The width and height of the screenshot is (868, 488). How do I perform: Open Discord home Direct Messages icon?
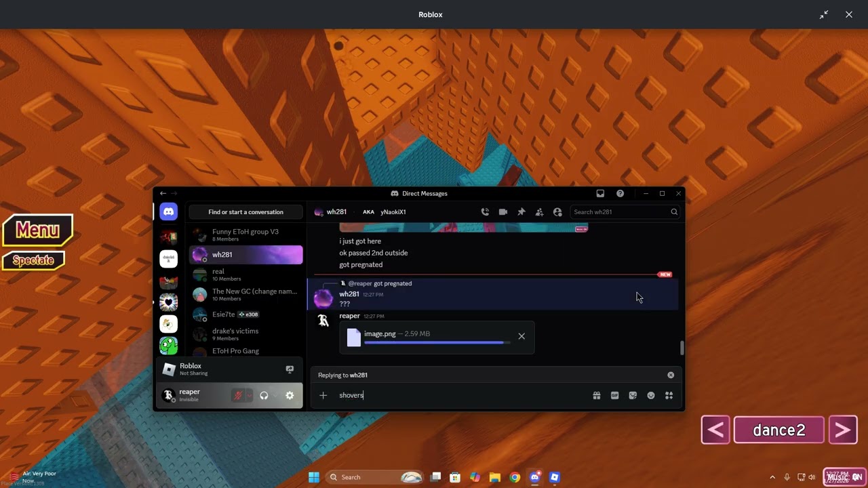168,212
